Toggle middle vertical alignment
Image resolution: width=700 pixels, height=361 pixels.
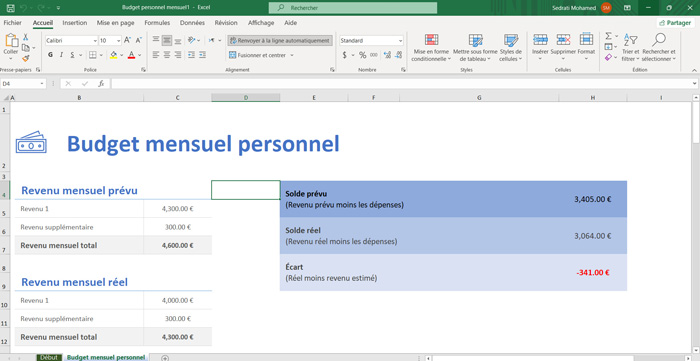click(167, 41)
